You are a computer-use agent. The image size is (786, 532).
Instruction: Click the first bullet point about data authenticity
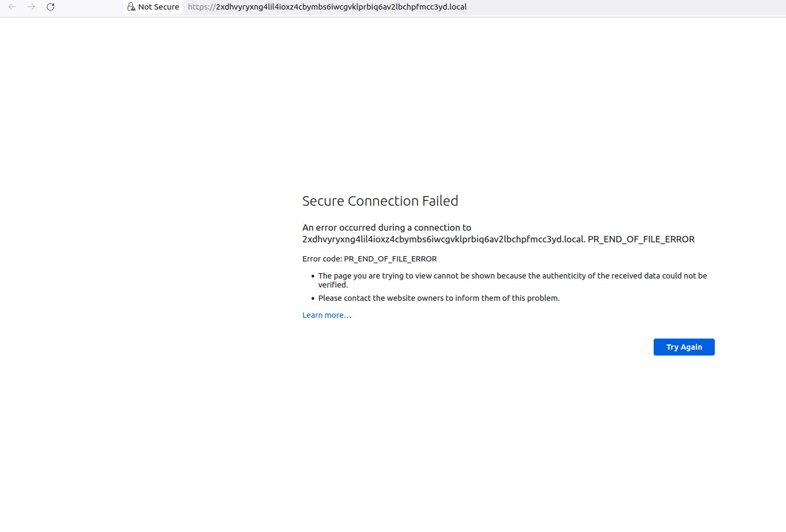(x=512, y=280)
